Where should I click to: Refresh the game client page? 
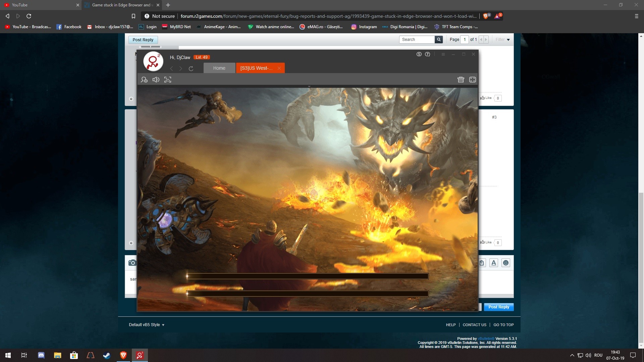(191, 69)
